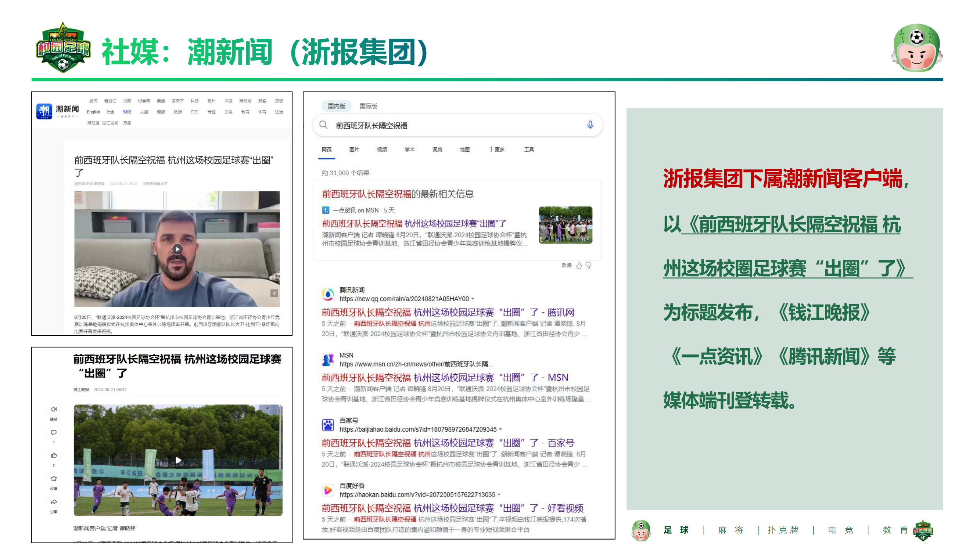Click the '约 31,000 个结果' count text
The width and height of the screenshot is (980, 551).
pos(345,173)
